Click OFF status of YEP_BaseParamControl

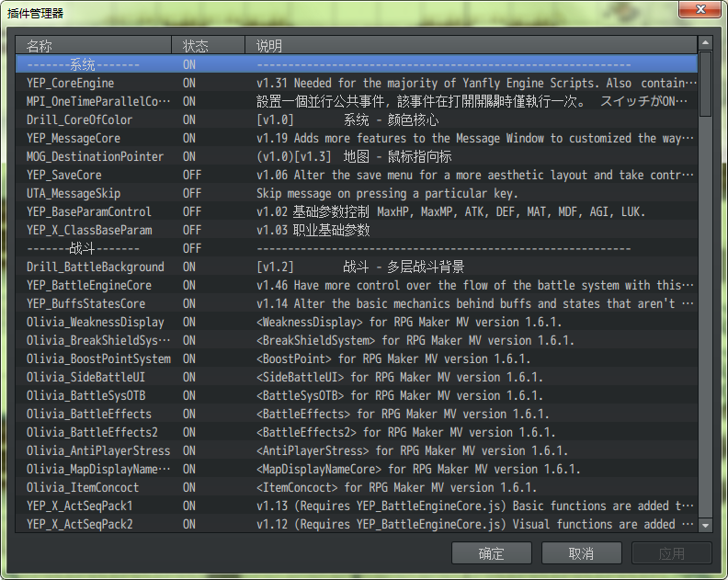pos(192,211)
